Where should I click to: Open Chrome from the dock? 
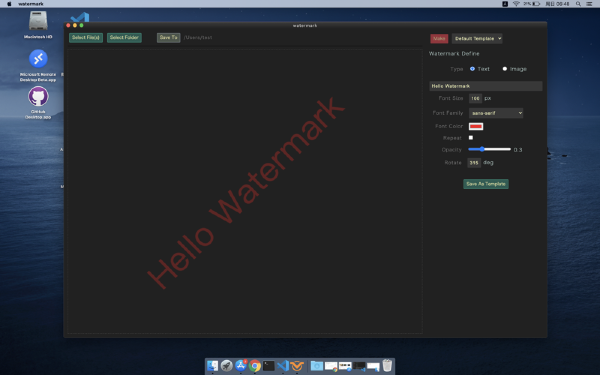tap(254, 366)
